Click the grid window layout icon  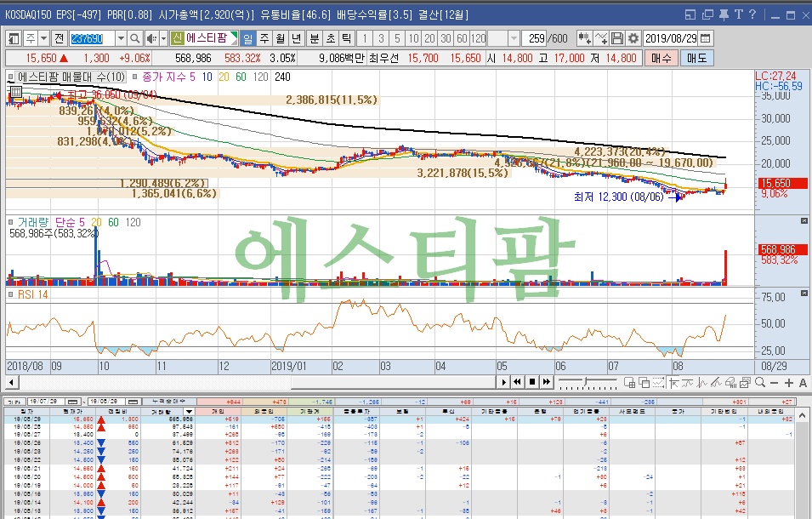(629, 383)
